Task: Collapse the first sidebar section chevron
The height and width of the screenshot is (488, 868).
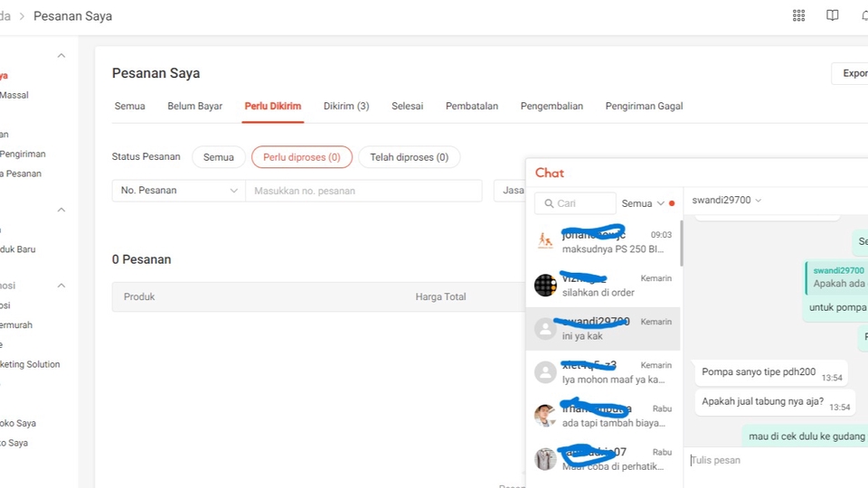Action: coord(61,55)
